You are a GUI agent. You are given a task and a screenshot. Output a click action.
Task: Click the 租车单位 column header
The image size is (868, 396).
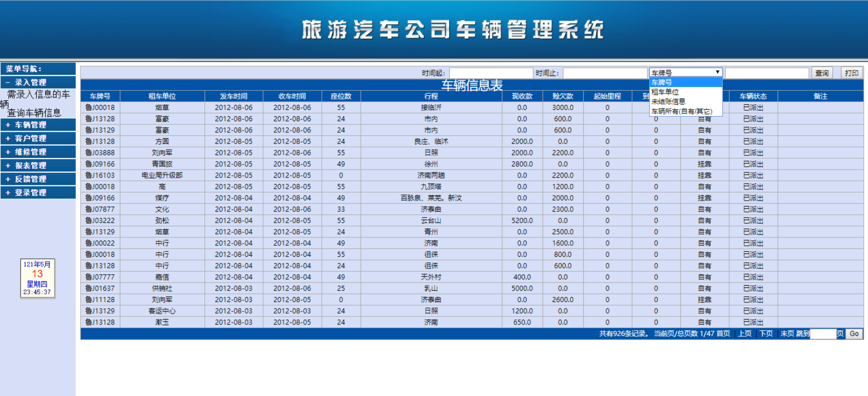162,96
